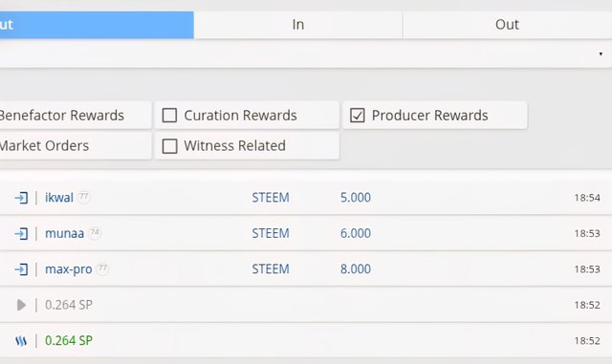The width and height of the screenshot is (612, 364).
Task: Select the highlighted blue tab
Action: 97,25
